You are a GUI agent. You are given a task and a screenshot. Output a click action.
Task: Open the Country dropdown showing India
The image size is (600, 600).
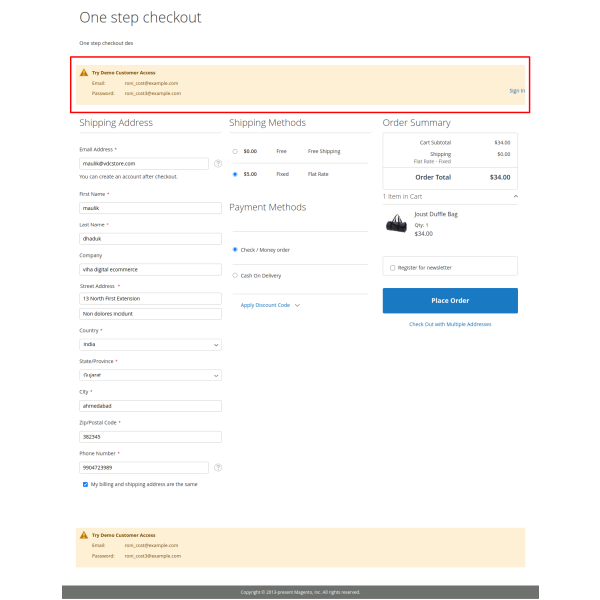pos(150,344)
